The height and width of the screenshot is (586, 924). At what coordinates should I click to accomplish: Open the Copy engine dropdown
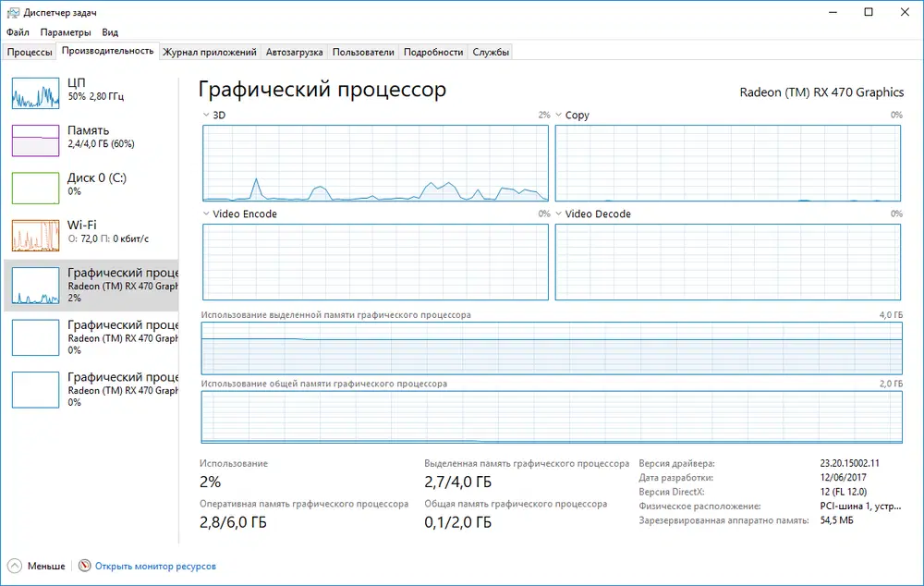558,115
